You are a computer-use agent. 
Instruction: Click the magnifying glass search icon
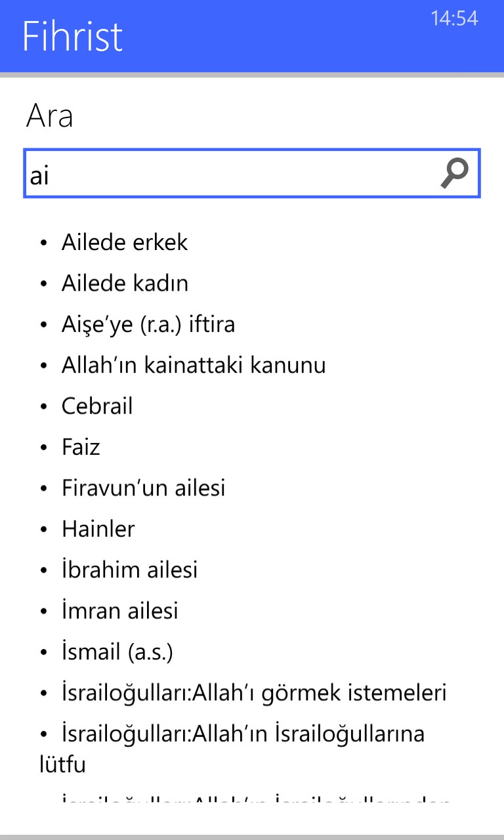(x=454, y=173)
